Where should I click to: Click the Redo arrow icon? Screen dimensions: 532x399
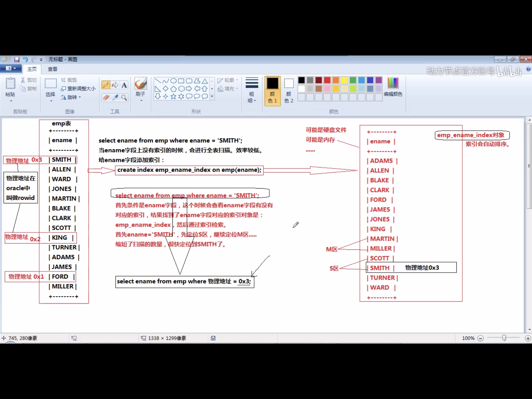point(34,59)
